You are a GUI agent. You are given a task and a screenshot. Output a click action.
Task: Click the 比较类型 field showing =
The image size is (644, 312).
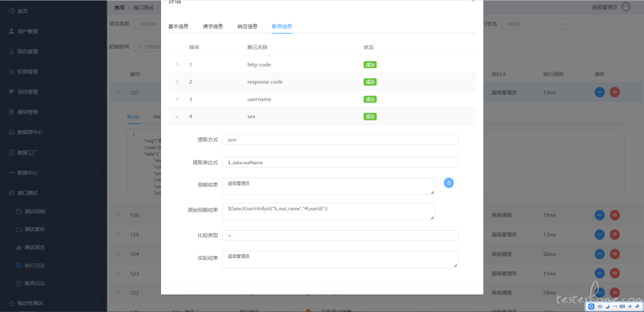(340, 236)
